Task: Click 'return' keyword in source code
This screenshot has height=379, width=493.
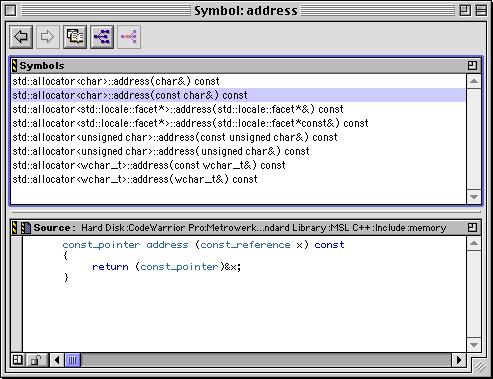Action: (110, 267)
